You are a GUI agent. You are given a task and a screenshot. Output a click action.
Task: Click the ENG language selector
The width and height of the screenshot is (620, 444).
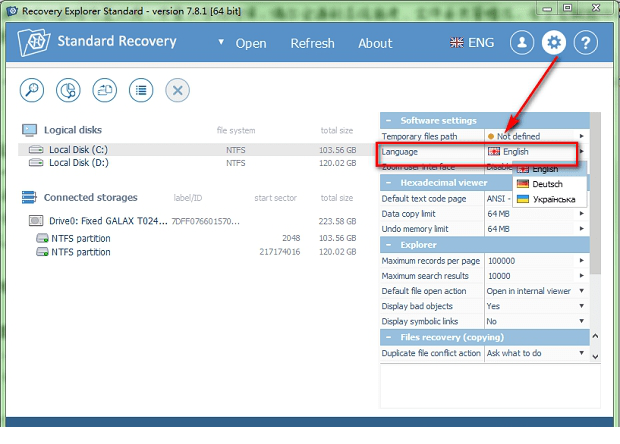pyautogui.click(x=472, y=43)
